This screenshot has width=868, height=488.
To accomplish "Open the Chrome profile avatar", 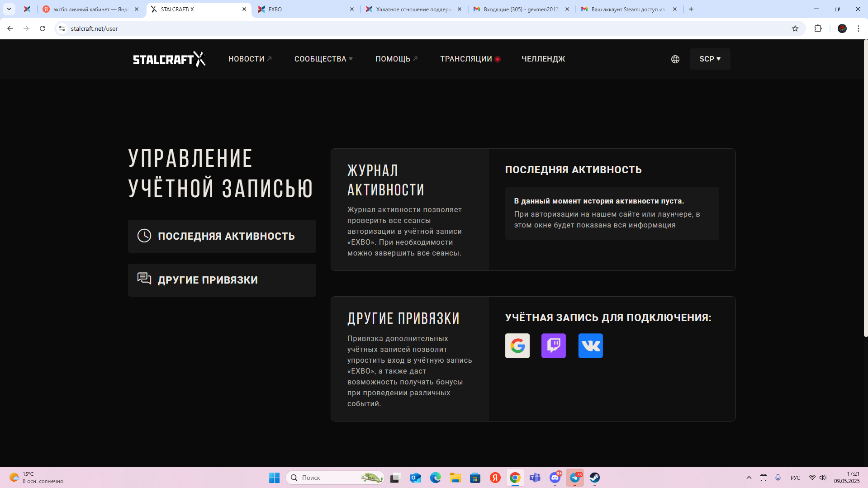I will point(842,28).
